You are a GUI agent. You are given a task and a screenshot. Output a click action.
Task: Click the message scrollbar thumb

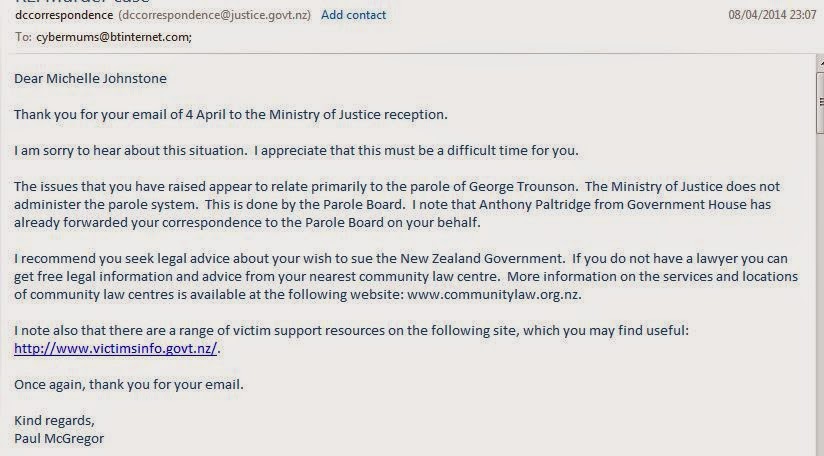pyautogui.click(x=817, y=100)
